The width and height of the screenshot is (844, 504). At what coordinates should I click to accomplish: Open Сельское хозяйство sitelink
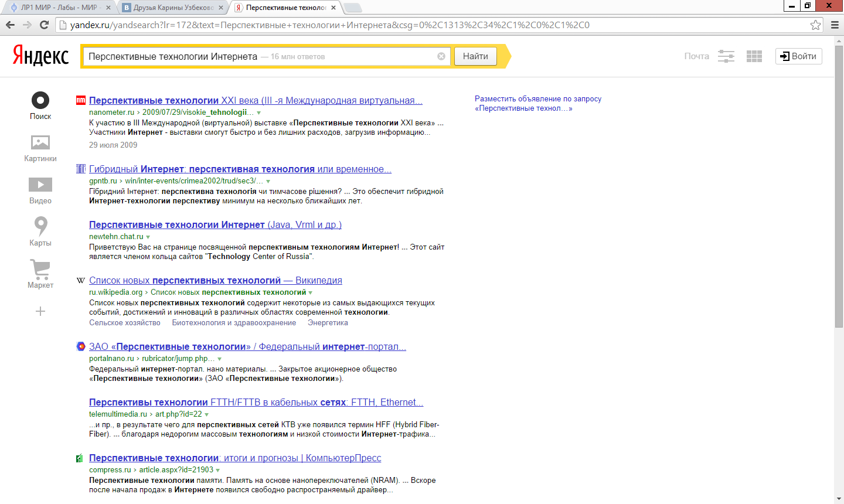coord(125,323)
